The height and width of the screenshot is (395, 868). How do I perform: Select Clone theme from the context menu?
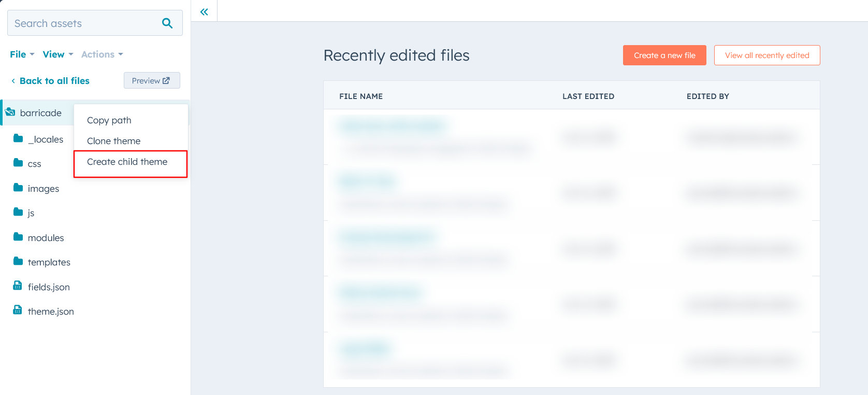(113, 140)
